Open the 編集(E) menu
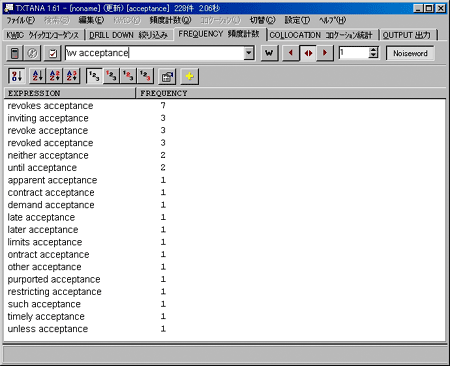This screenshot has height=366, width=450. pyautogui.click(x=91, y=20)
